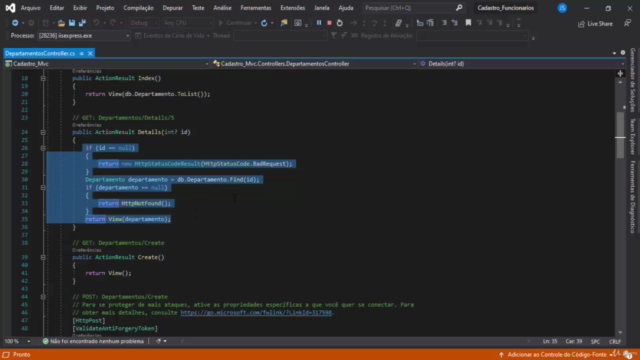Open the Eventos de Ciclo de Vida dropdown
Viewport: 640px width, 360px height.
tap(173, 36)
